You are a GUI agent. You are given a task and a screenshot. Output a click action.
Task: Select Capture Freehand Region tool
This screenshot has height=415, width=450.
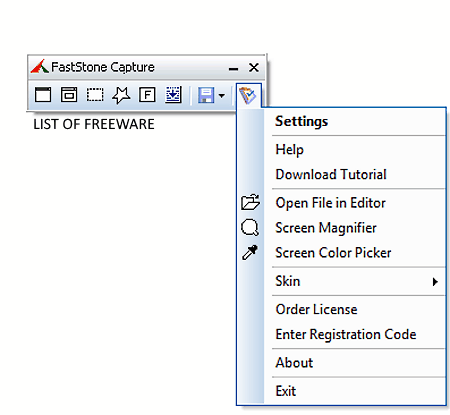pos(121,95)
